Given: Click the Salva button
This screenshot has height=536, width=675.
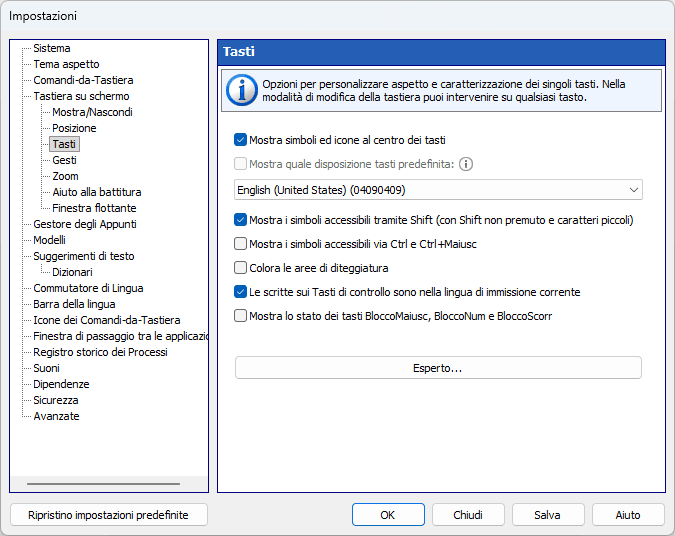Looking at the screenshot, I should pos(548,515).
